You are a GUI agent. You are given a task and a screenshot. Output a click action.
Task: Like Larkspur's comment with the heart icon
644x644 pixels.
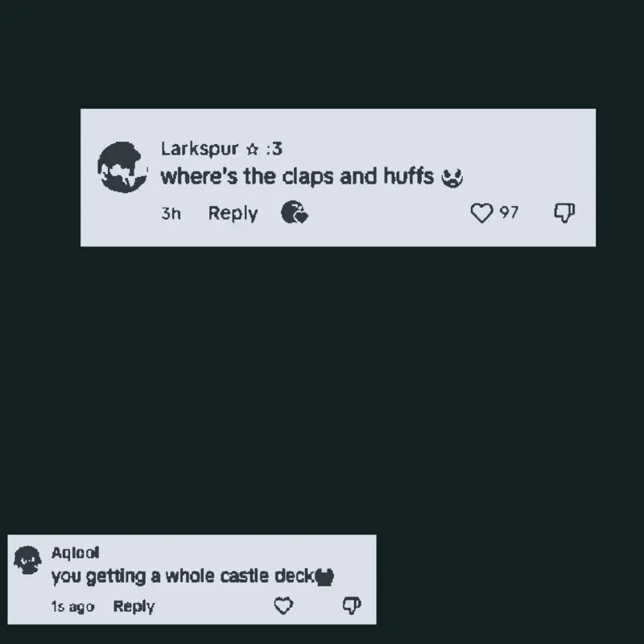(x=481, y=213)
